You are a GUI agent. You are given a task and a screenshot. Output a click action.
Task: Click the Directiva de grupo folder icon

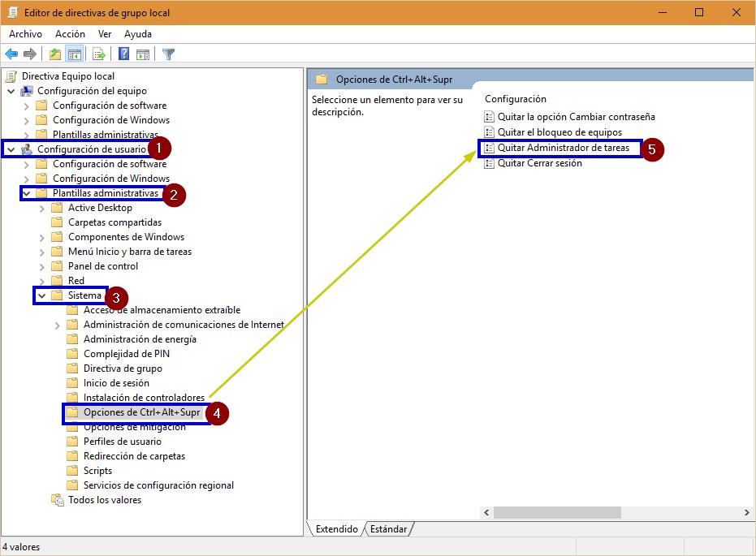(x=72, y=369)
